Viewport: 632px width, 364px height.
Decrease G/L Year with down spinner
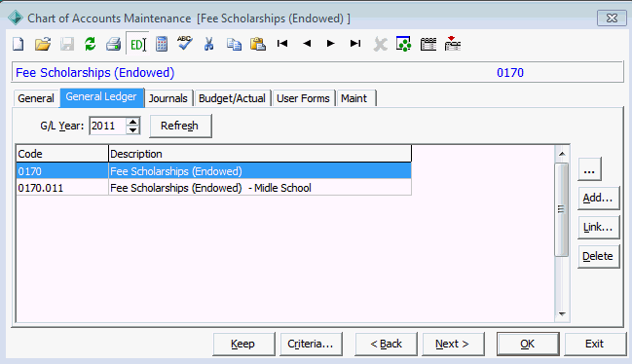pos(133,130)
